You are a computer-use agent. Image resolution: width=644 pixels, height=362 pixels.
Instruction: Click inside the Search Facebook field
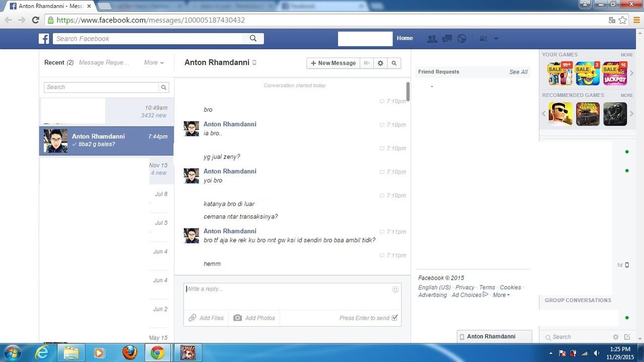coord(148,39)
